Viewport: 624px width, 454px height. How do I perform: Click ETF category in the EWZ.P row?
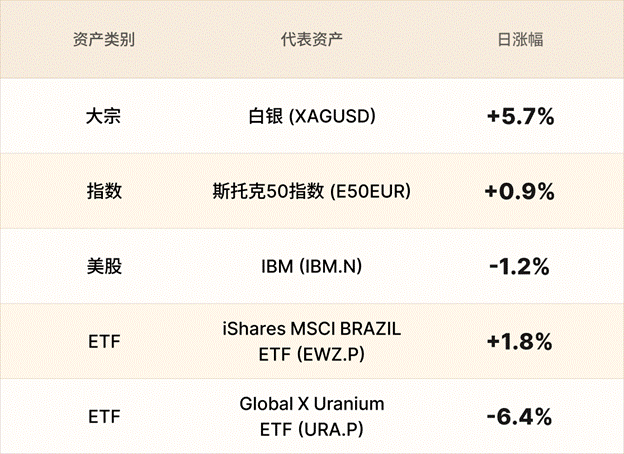pos(104,342)
